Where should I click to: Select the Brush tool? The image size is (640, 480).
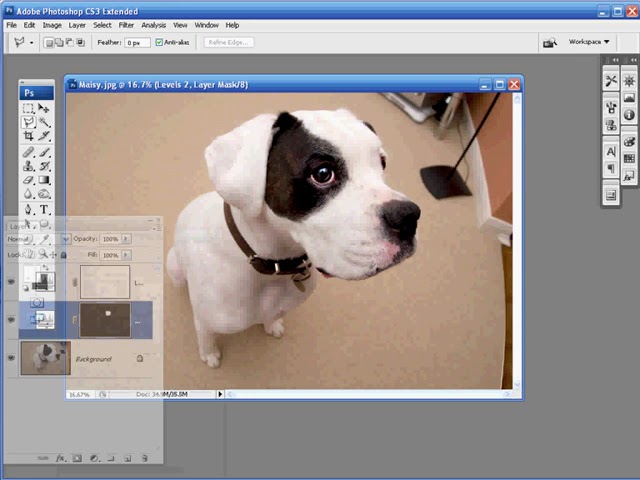click(44, 153)
